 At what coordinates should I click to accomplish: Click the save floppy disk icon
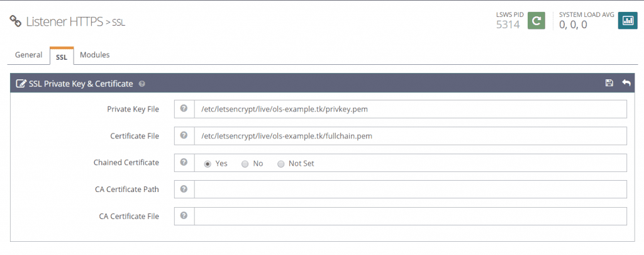pos(609,83)
